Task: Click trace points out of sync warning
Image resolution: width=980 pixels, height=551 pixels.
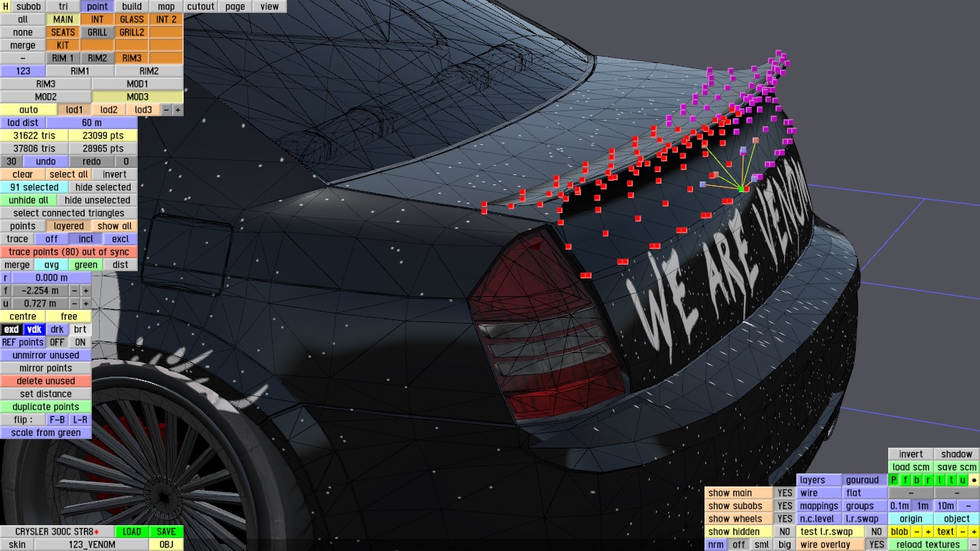Action: (69, 252)
